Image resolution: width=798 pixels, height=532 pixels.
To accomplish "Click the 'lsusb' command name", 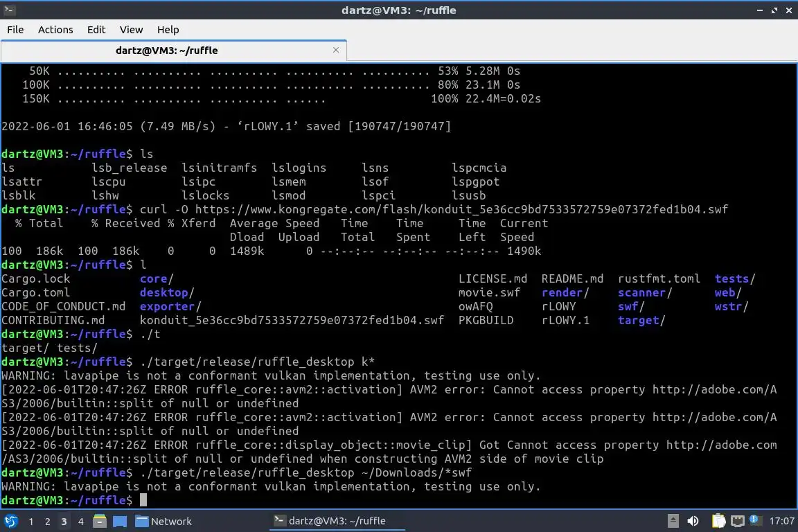I will click(x=469, y=195).
